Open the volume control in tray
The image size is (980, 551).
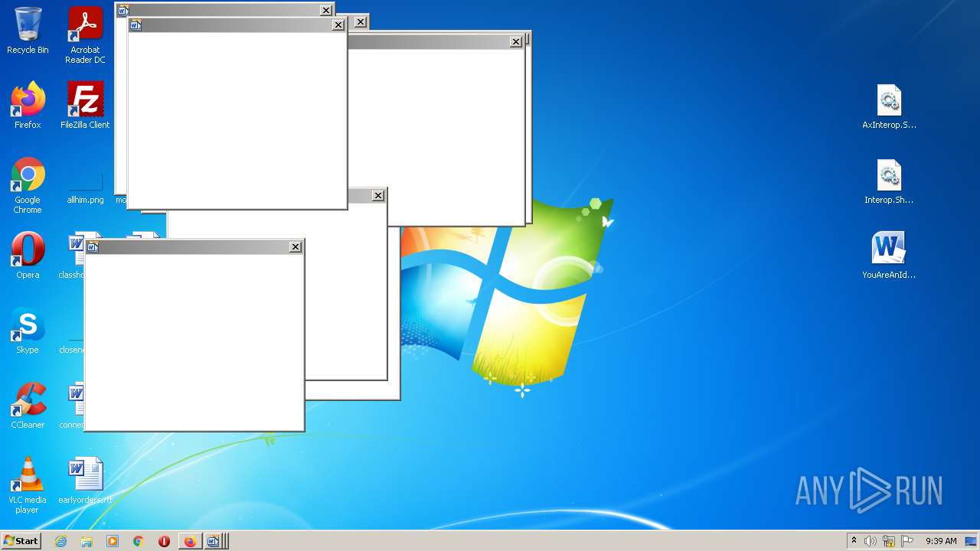click(x=871, y=541)
